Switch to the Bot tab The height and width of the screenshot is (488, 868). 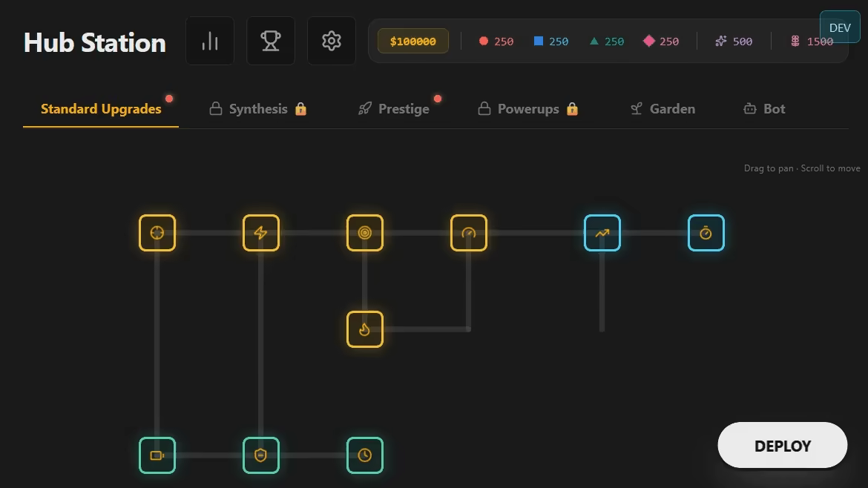click(764, 109)
